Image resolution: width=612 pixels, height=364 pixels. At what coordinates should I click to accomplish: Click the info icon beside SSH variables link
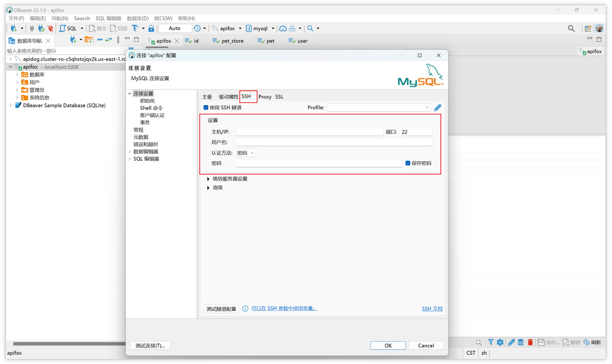pyautogui.click(x=245, y=309)
